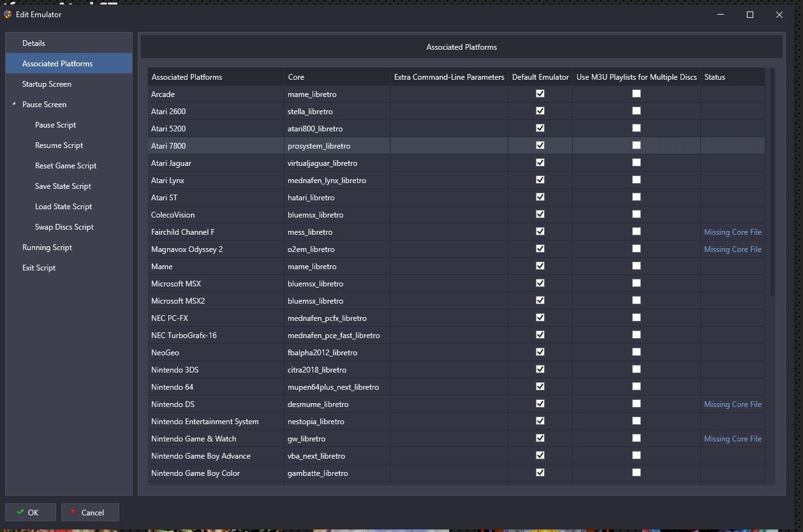Uncheck Default Emulator for Atari Jaguar
The width and height of the screenshot is (803, 532).
coord(540,163)
